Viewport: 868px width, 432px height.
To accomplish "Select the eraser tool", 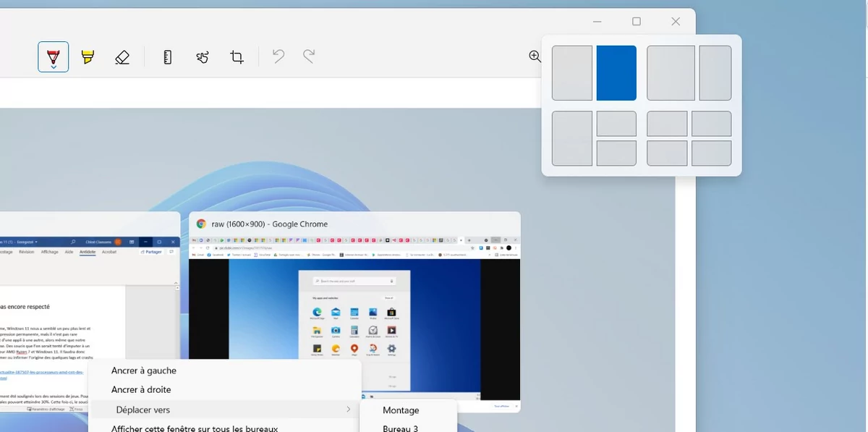I will [x=122, y=56].
